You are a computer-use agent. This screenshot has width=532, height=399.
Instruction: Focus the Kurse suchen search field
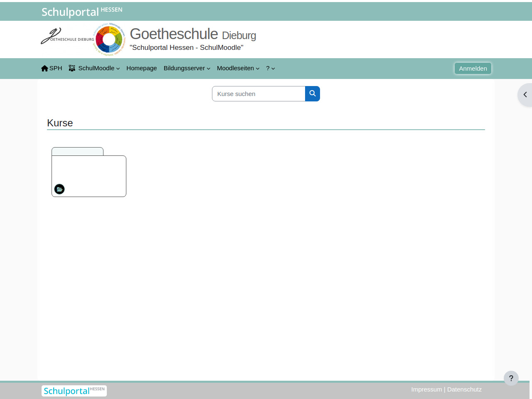(259, 94)
